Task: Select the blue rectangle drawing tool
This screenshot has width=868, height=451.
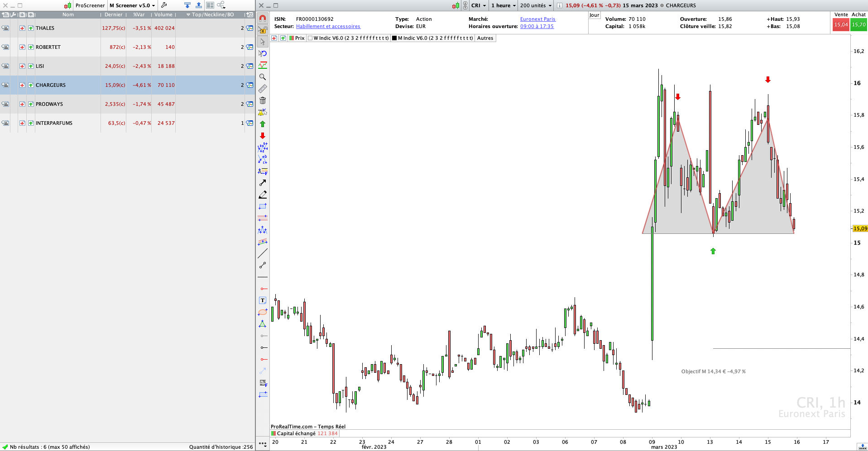Action: pyautogui.click(x=263, y=206)
